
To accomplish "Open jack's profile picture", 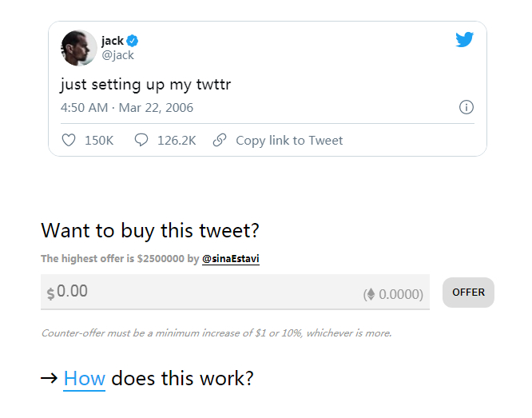I will pyautogui.click(x=78, y=48).
